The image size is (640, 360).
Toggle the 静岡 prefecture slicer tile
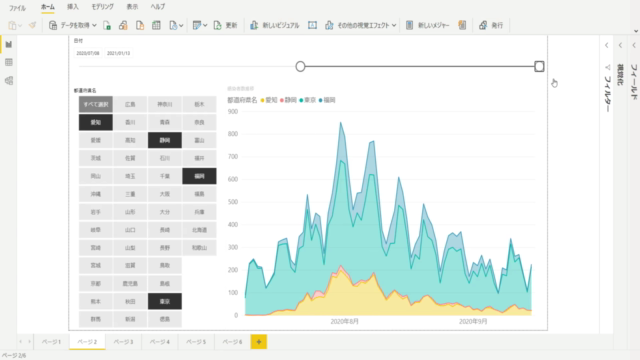click(x=164, y=140)
